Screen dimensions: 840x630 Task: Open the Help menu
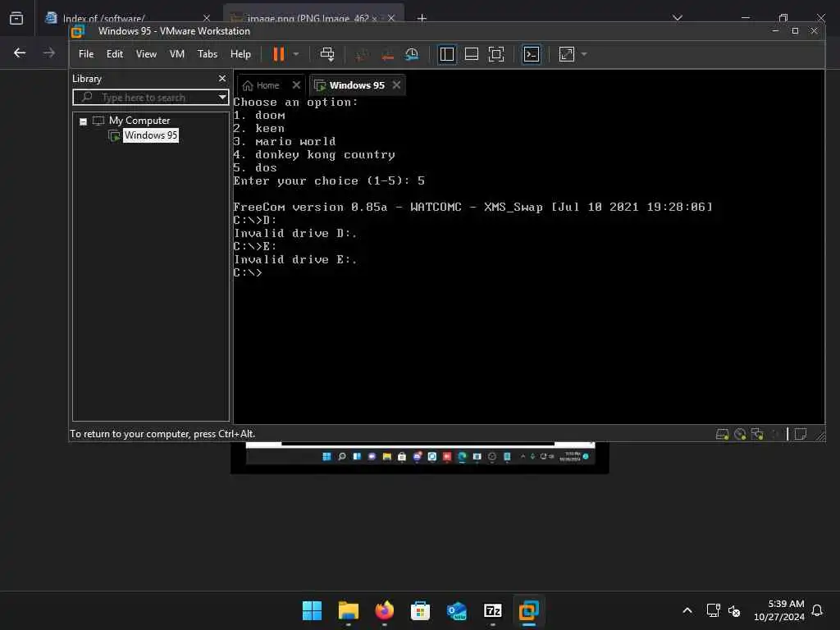(x=240, y=54)
